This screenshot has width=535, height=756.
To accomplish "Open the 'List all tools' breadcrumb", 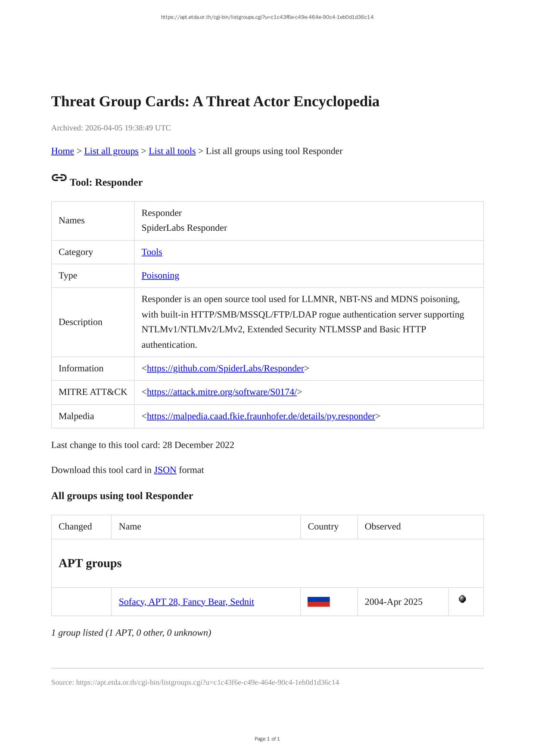I will click(x=172, y=151).
